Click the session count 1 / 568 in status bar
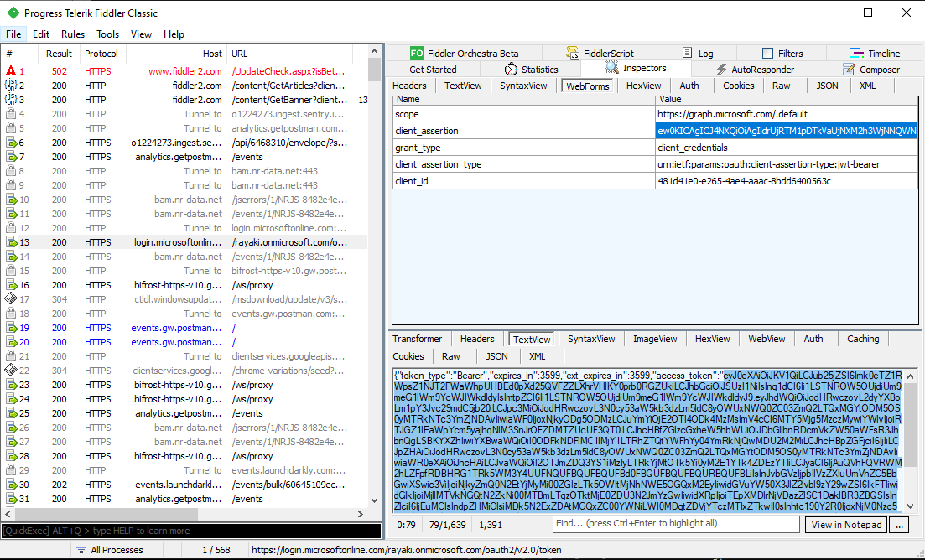Screen dimensions: 925x560 (216, 550)
